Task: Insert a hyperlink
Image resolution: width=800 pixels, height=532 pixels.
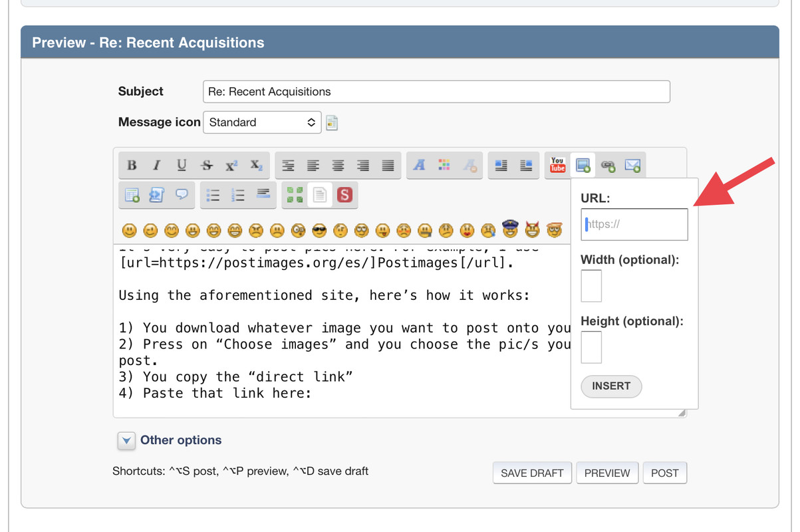Action: (608, 166)
